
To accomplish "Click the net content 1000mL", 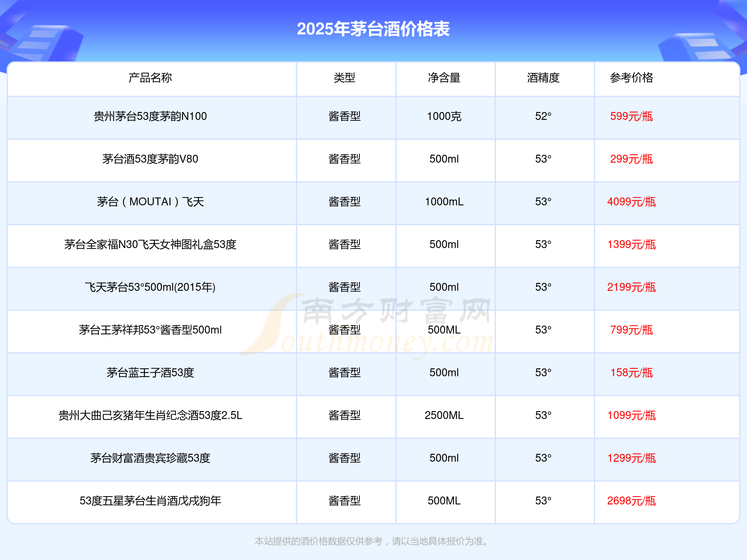I will (x=444, y=202).
